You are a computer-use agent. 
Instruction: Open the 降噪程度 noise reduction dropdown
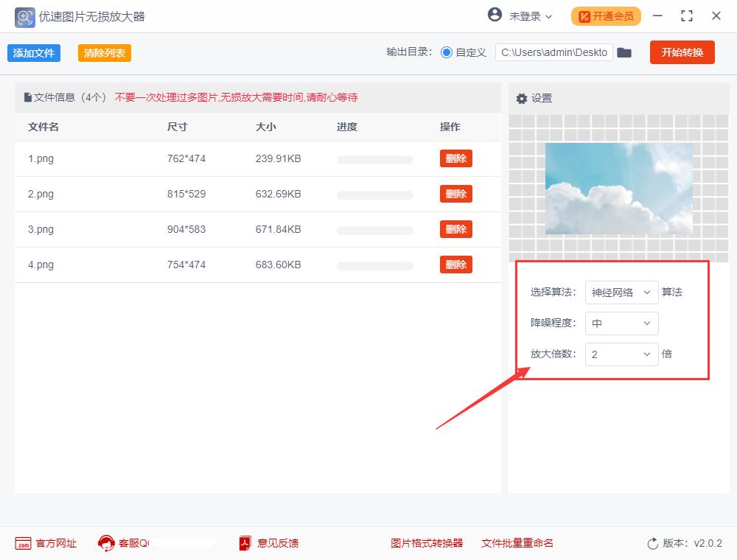click(621, 323)
